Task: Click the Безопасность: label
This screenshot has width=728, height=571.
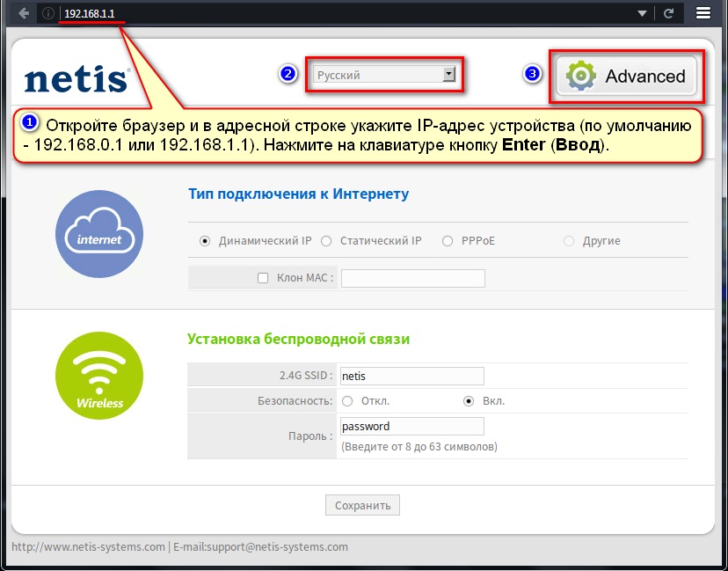Action: [x=295, y=401]
